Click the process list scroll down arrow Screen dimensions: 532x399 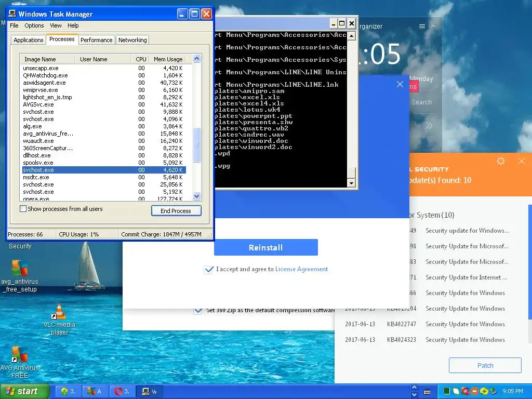196,196
